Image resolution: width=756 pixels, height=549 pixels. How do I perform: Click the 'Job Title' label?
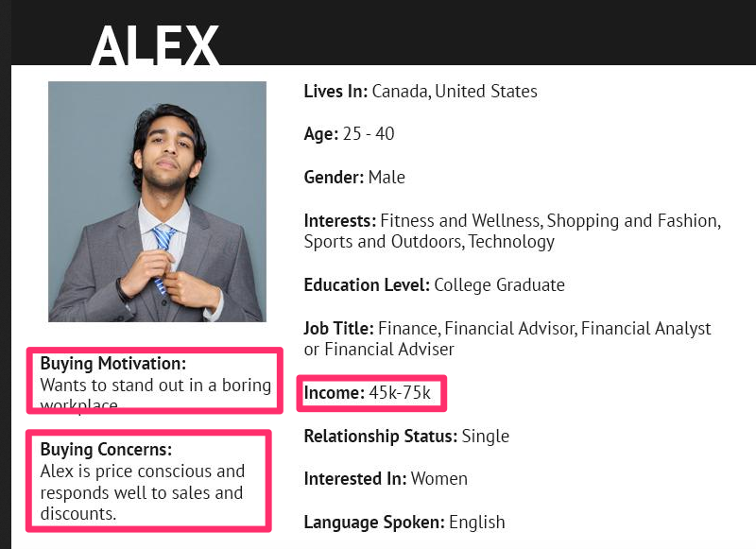tap(338, 329)
